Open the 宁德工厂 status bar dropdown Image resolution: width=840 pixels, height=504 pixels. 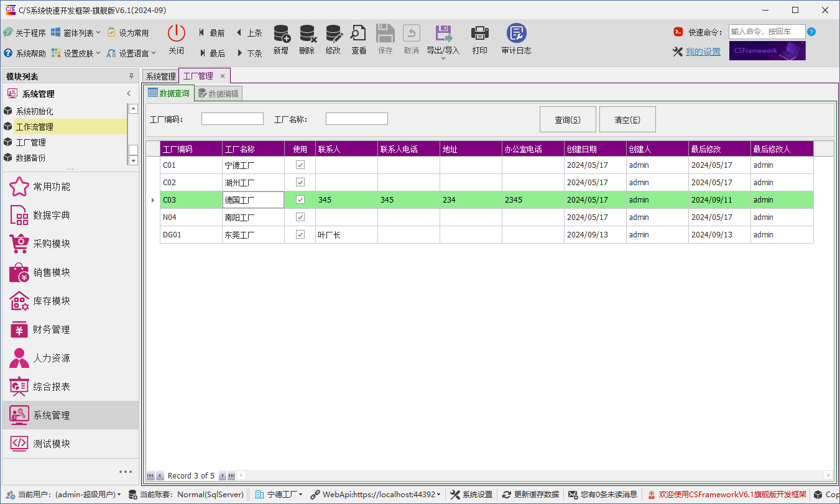pos(279,495)
